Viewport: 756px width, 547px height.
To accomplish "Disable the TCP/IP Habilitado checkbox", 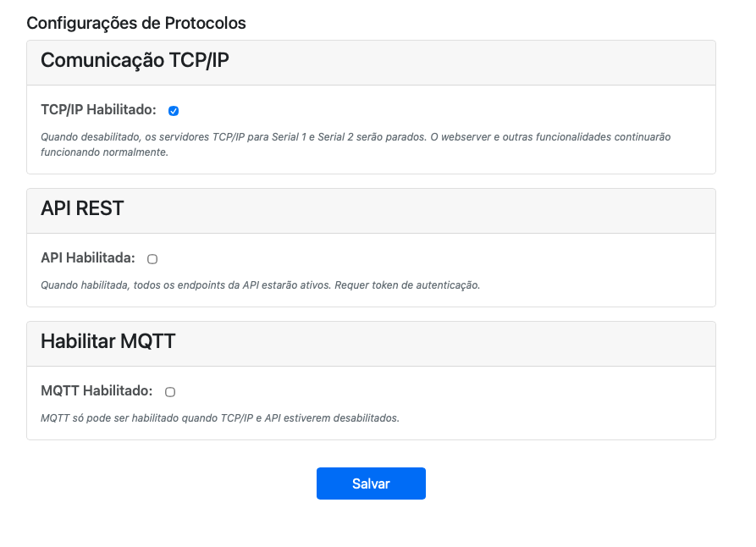I will 174,111.
